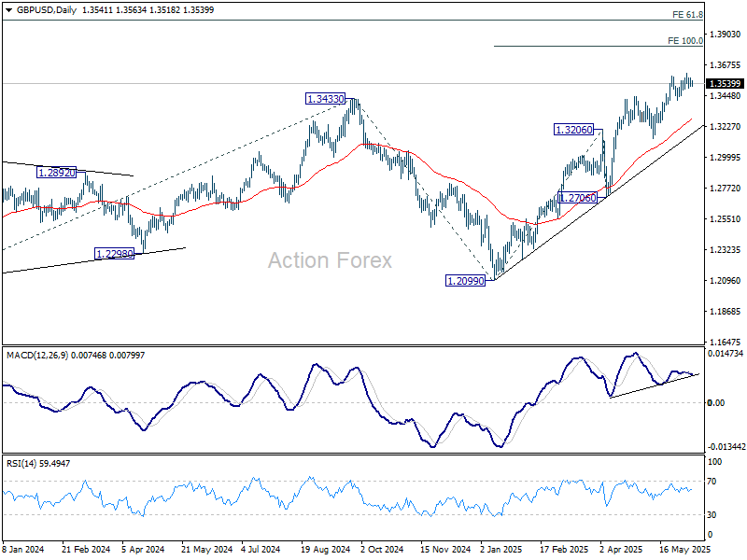This screenshot has height=560, width=747.
Task: Select the 16 May 2025 date marker
Action: [680, 552]
